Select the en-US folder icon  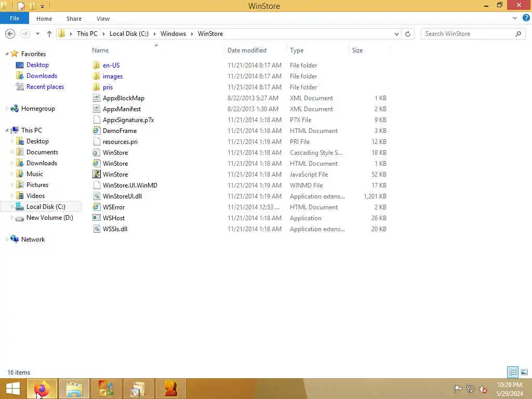[96, 65]
